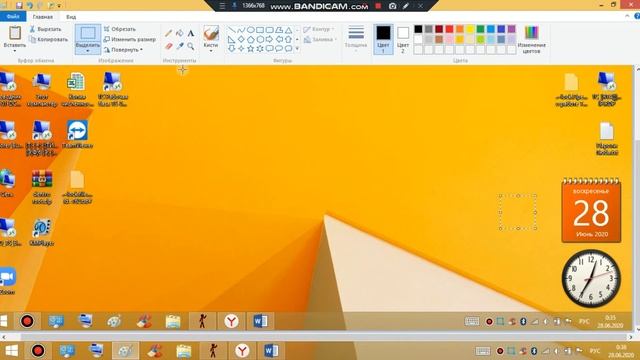This screenshot has width=640, height=360.
Task: Select the Magnifier tool
Action: coord(191,46)
